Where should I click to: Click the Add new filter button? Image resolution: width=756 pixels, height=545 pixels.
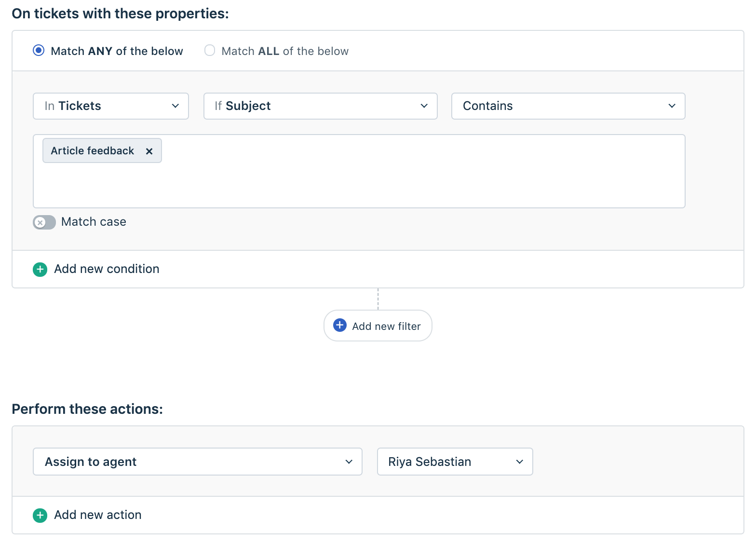378,326
